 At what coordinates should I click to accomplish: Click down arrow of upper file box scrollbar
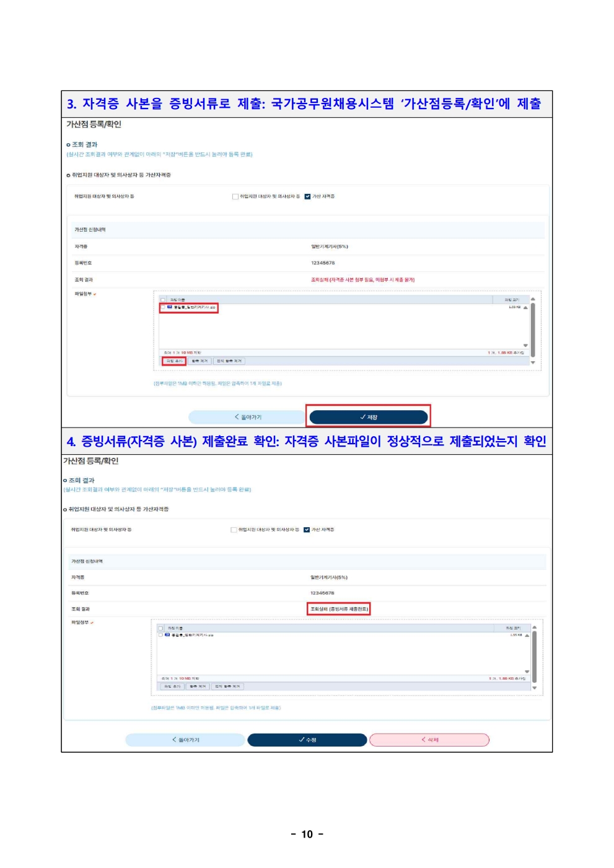tap(533, 363)
